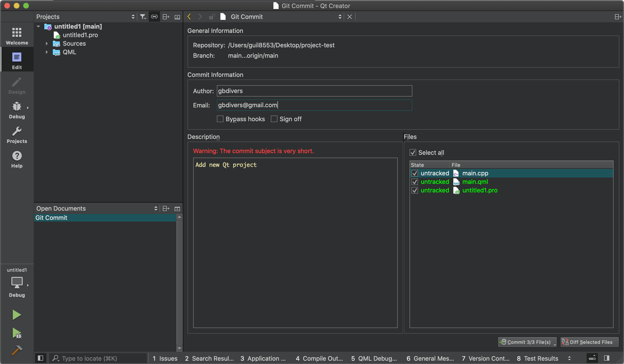Screen dimensions: 624x364
Task: Click Diff Selected Files button
Action: point(590,342)
